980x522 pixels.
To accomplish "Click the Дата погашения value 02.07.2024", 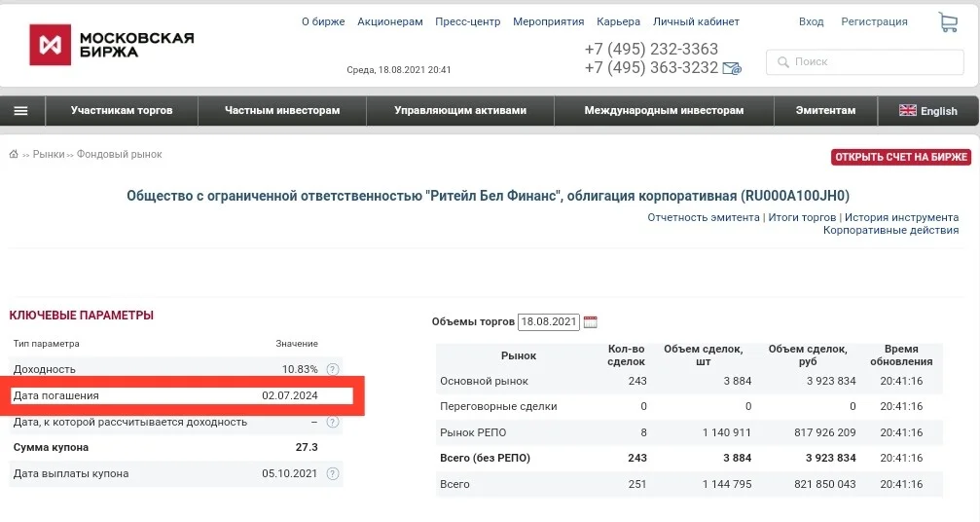I will (x=289, y=395).
